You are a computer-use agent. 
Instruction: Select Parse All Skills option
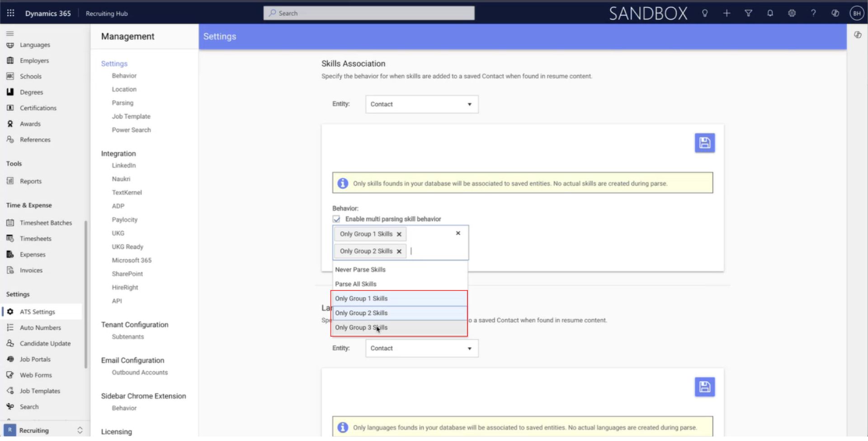pos(400,284)
